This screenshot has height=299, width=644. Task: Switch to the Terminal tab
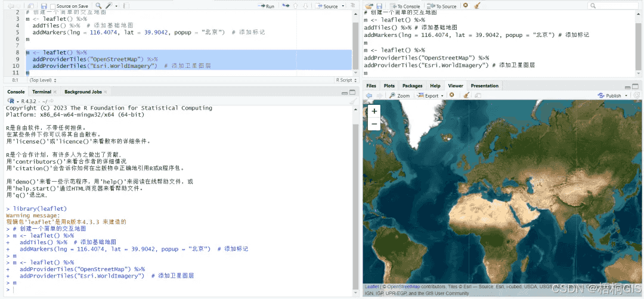(x=42, y=92)
